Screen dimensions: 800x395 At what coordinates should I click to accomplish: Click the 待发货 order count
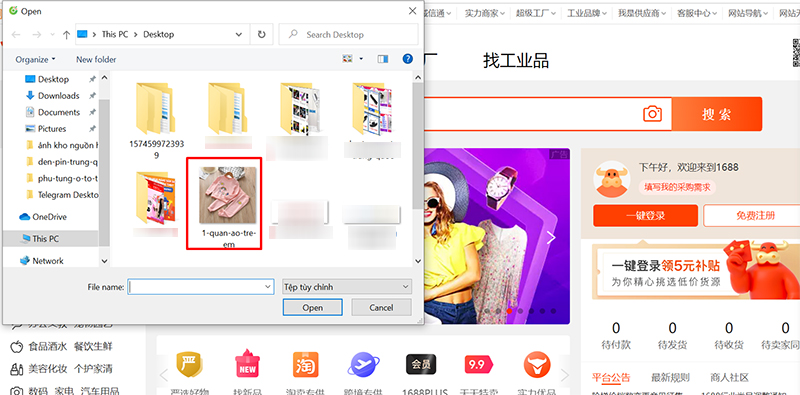[672, 335]
